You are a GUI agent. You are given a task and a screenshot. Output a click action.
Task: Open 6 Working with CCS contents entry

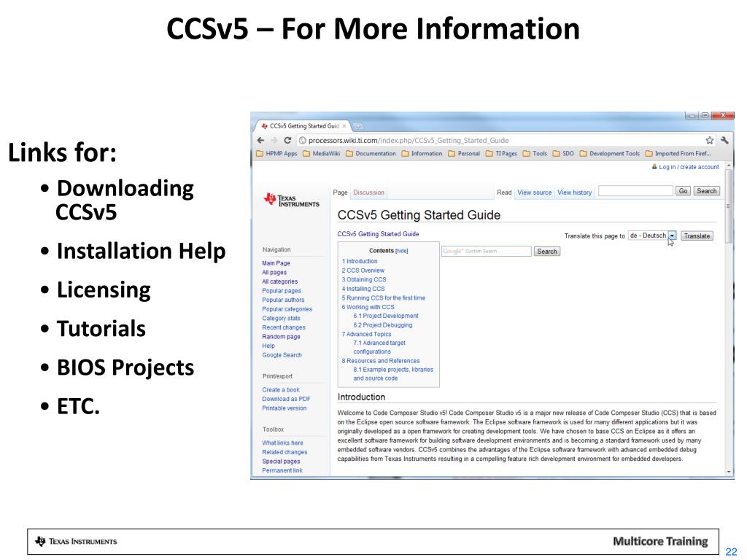click(368, 307)
